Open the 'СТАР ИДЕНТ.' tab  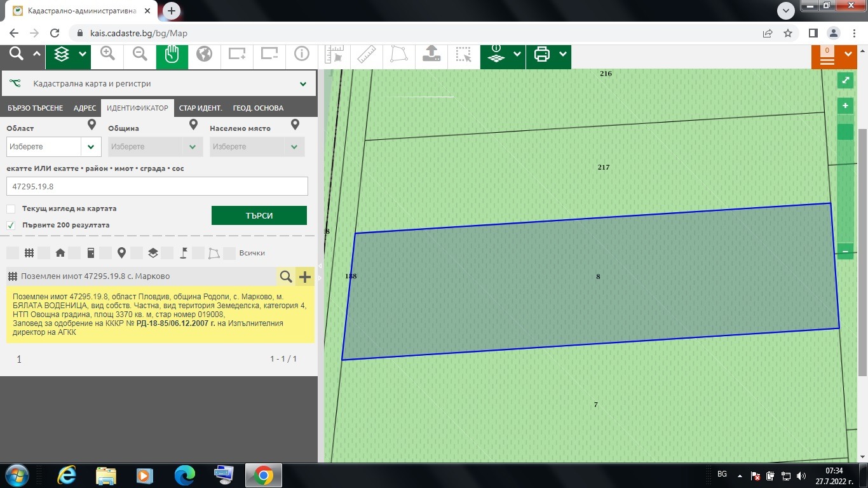pyautogui.click(x=200, y=108)
